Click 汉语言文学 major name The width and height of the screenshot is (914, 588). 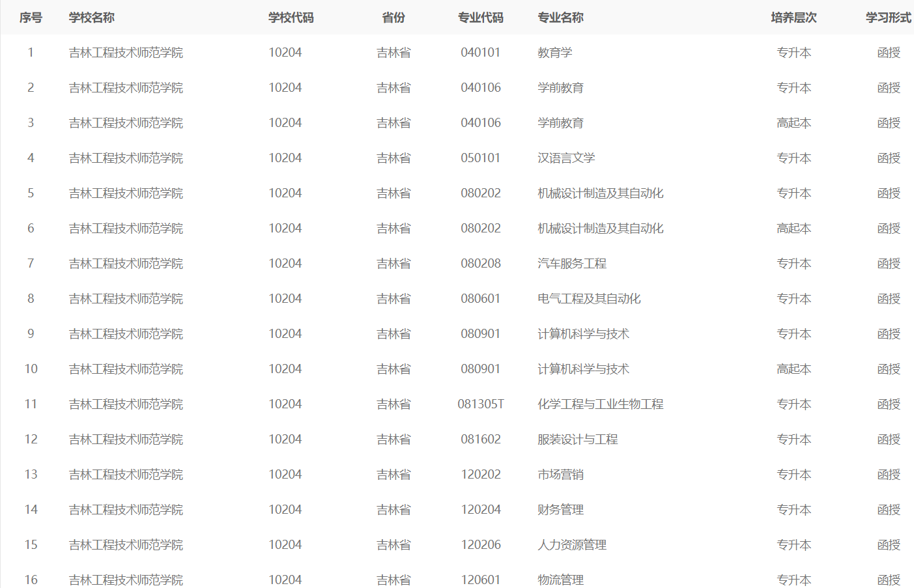point(566,158)
